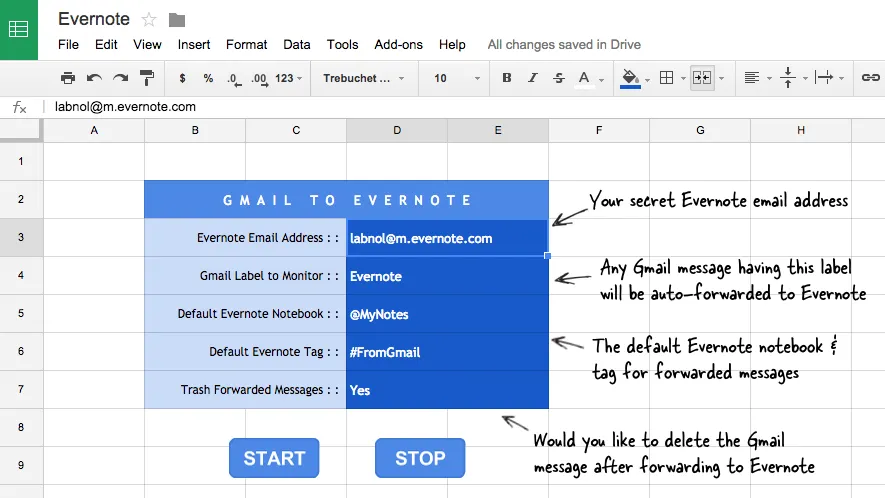
Task: Decrease decimal places
Action: [234, 78]
